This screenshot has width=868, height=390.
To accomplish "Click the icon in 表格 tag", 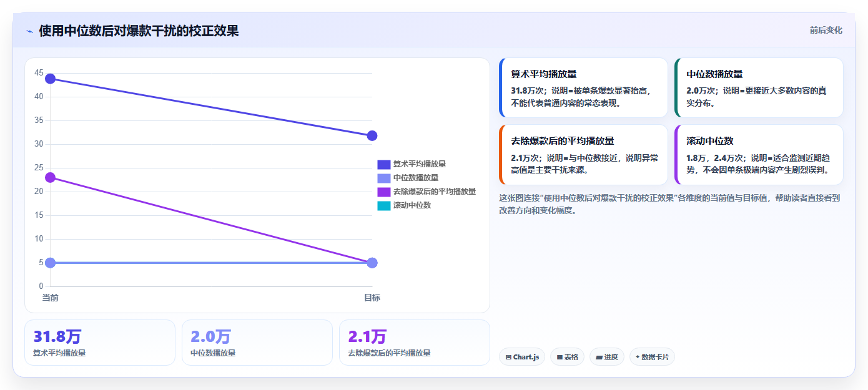I will (560, 358).
